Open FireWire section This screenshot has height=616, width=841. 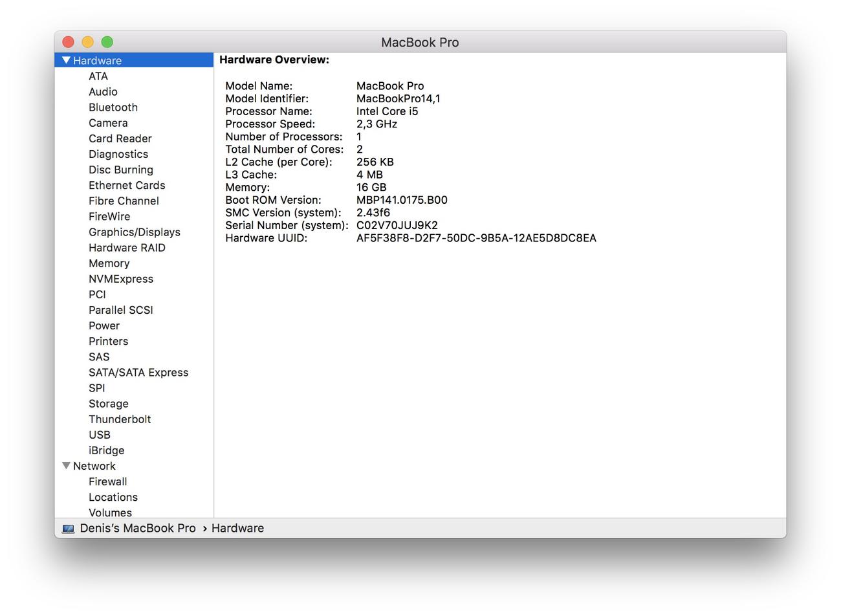click(x=109, y=216)
